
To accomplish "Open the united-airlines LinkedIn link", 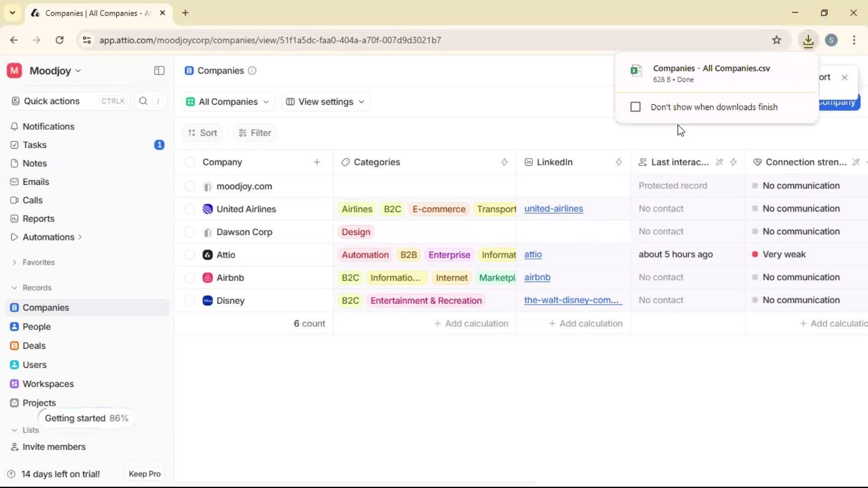I will pyautogui.click(x=554, y=209).
